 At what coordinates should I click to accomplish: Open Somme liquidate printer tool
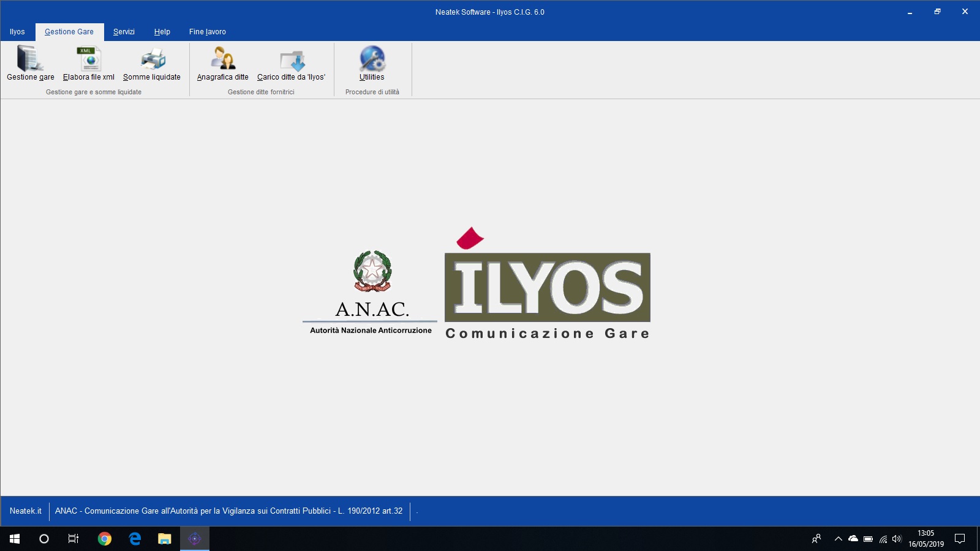point(152,63)
